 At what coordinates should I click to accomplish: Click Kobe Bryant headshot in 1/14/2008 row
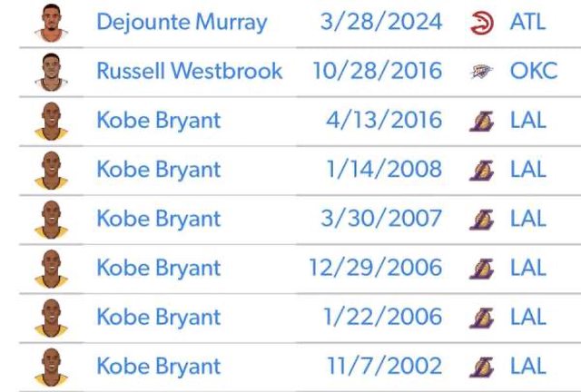pos(51,170)
